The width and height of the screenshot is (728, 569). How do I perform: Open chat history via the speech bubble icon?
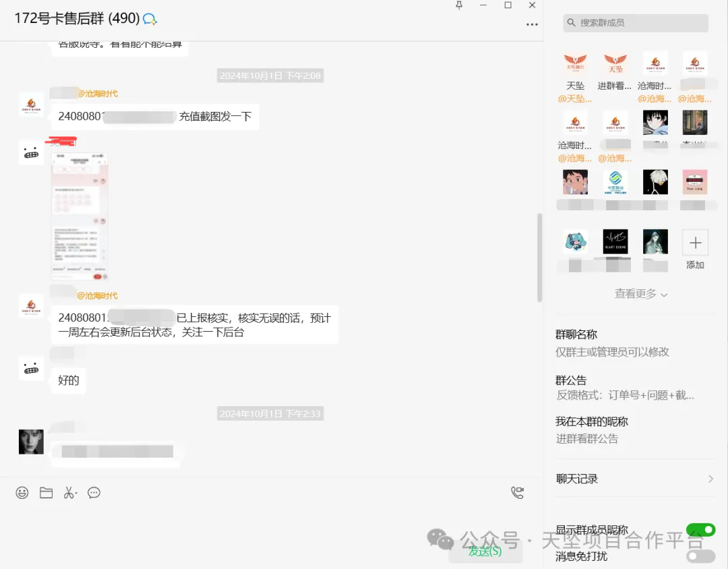[94, 493]
